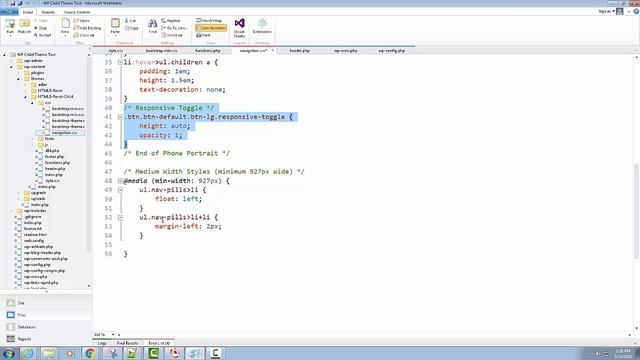The image size is (640, 360).
Task: Collapse code block at line 35
Action: pos(120,62)
